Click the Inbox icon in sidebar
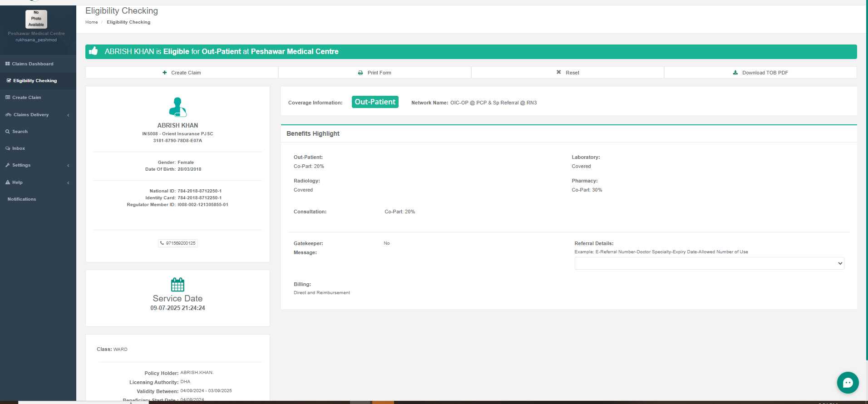This screenshot has height=404, width=868. coord(8,148)
